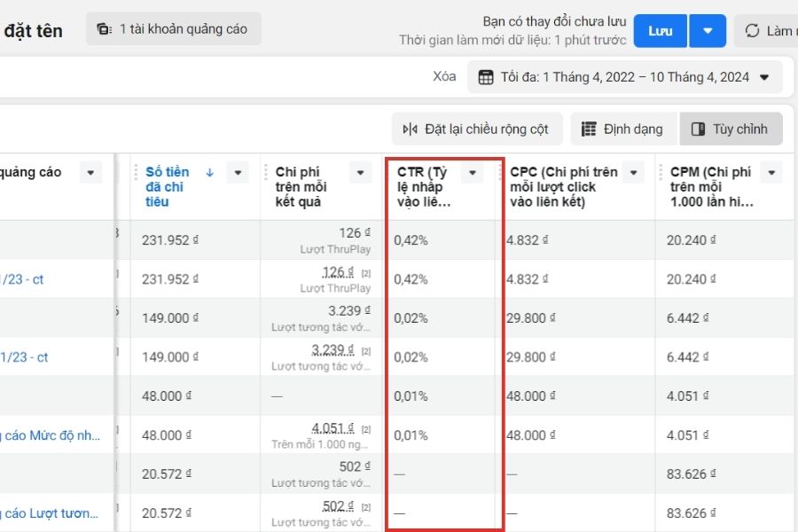Screen dimensions: 798x532
Task: Open dropdown of Số tiền đã chi tiêu column
Action: point(238,173)
